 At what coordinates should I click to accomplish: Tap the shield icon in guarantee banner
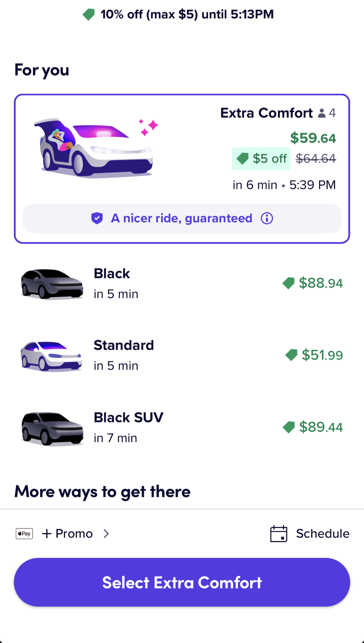(x=97, y=218)
